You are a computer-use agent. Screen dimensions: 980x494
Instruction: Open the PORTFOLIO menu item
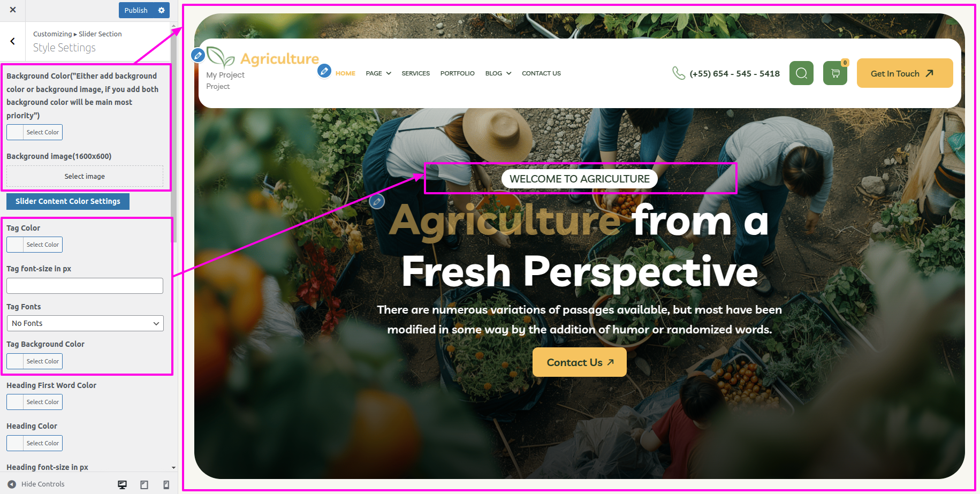458,73
